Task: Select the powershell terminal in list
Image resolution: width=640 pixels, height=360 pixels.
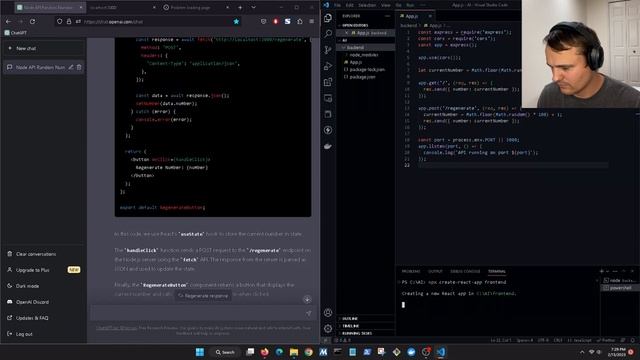Action: tap(620, 288)
